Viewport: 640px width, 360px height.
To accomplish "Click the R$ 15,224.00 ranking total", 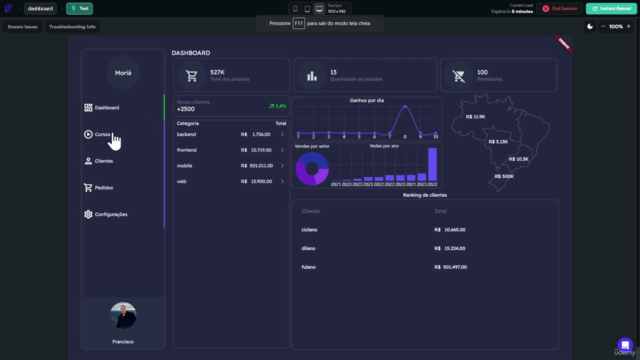I will pyautogui.click(x=450, y=248).
